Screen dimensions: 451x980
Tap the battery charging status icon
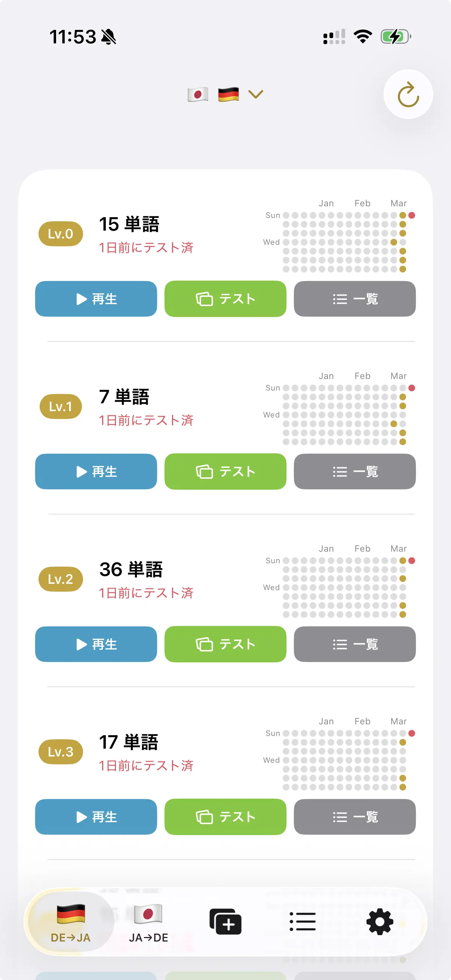coord(395,37)
